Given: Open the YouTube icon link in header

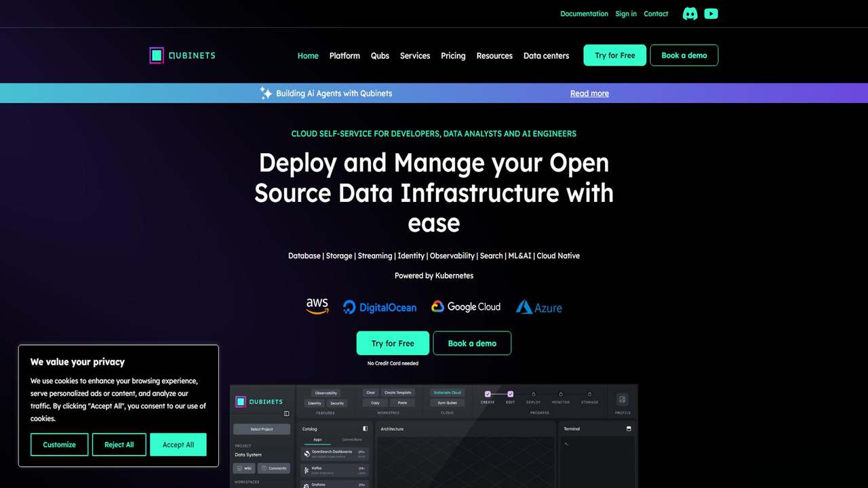Looking at the screenshot, I should coord(711,14).
